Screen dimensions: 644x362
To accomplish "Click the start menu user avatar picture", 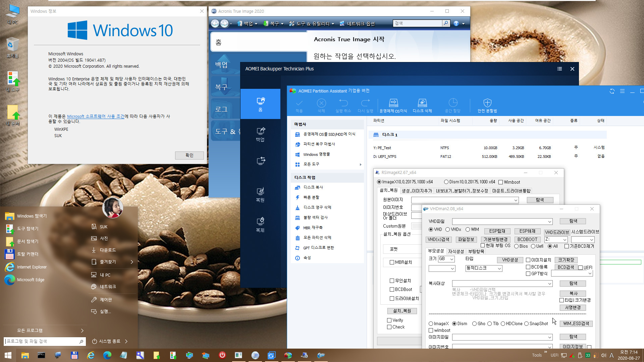I will pyautogui.click(x=113, y=207).
